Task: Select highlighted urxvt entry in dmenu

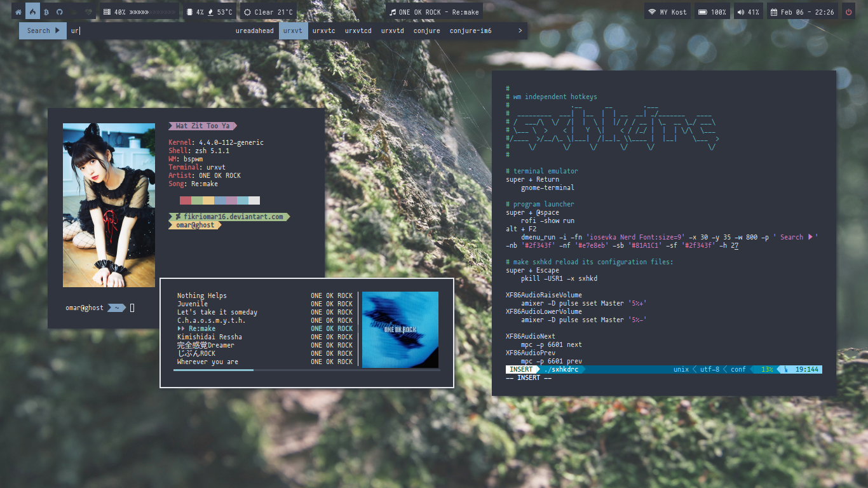Action: tap(293, 30)
